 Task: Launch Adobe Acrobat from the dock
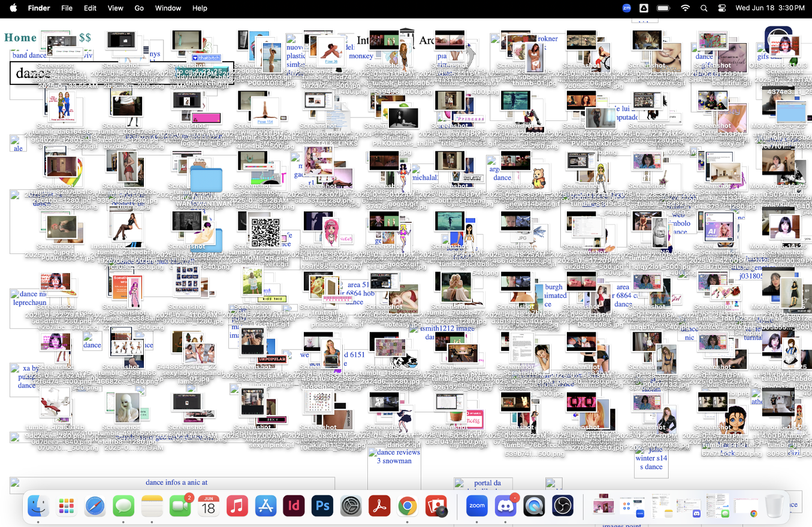click(x=380, y=507)
